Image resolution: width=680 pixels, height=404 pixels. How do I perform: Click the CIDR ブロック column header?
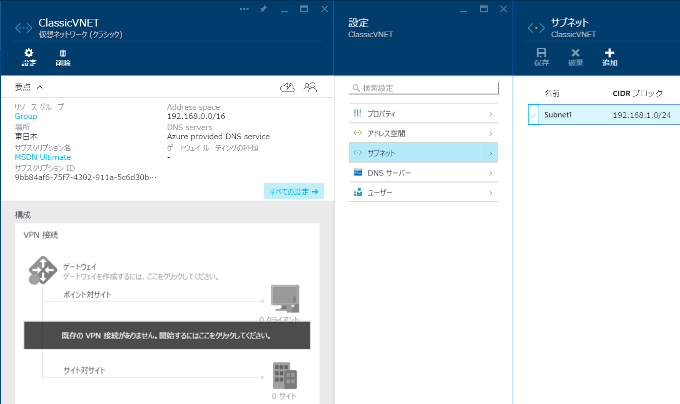pos(637,93)
